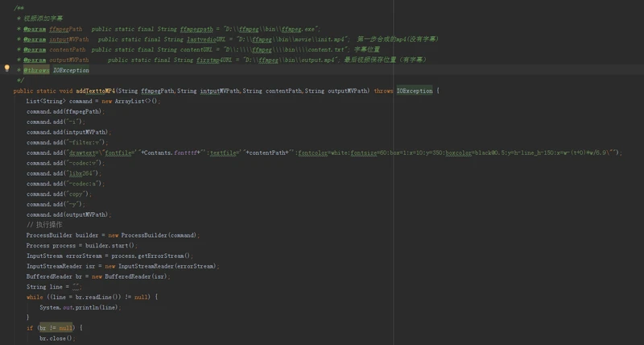Place cursor on method name addTexttoMP4
This screenshot has width=644, height=345.
[95, 91]
